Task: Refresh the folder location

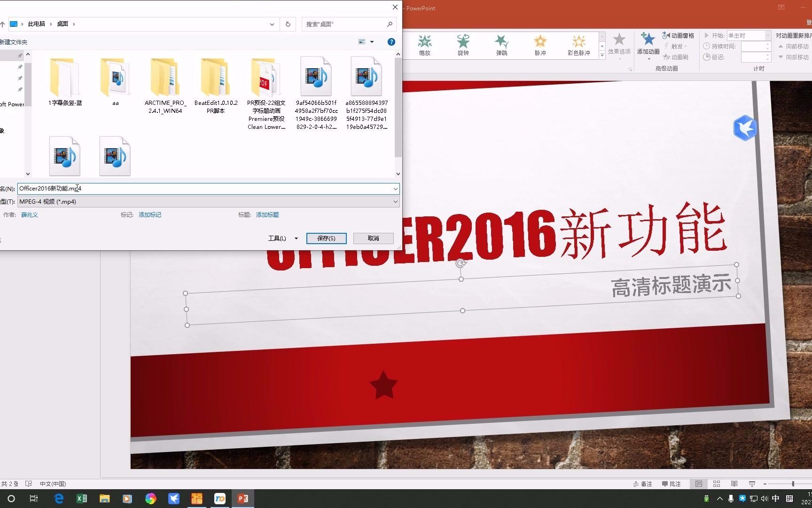Action: click(x=288, y=24)
